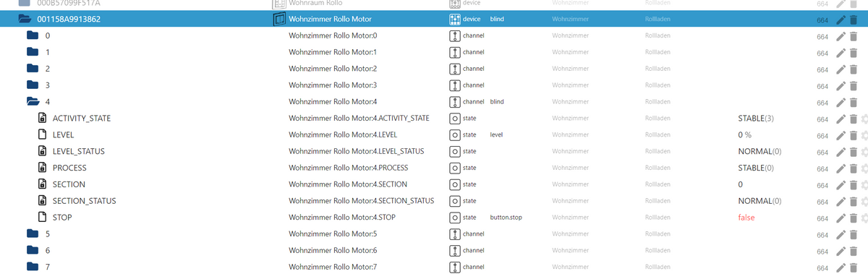The image size is (868, 274).
Task: Select the STOP tree row
Action: click(x=434, y=218)
